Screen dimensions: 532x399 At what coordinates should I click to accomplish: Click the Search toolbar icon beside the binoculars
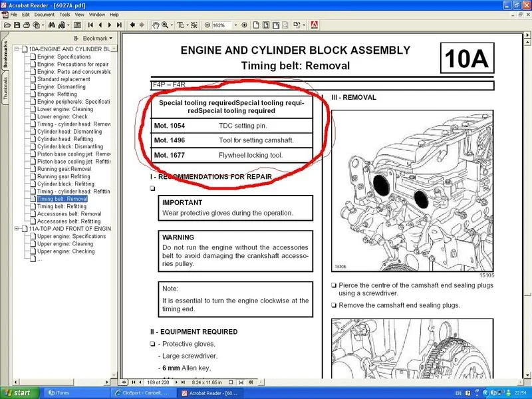click(x=61, y=25)
